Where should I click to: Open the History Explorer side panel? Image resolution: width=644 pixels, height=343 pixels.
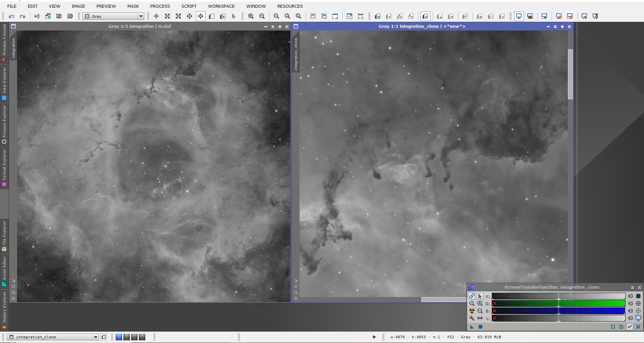tap(4, 310)
